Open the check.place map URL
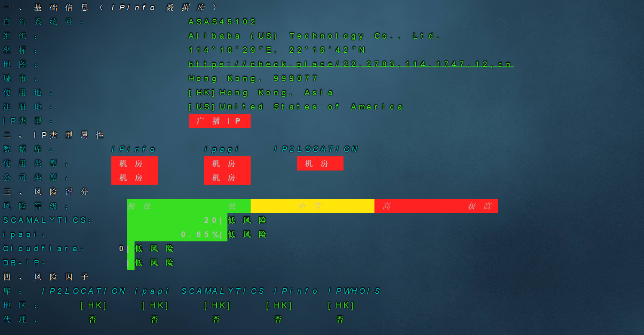644x335 pixels. 351,64
